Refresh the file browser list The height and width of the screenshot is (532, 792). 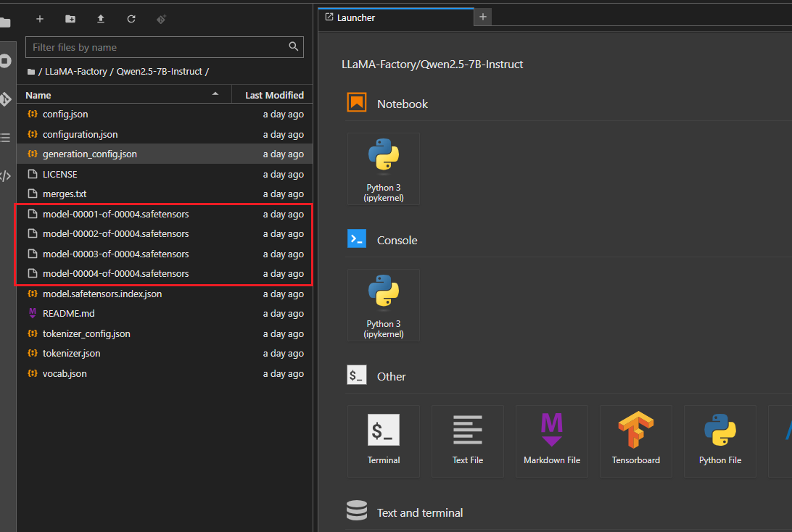[x=131, y=19]
